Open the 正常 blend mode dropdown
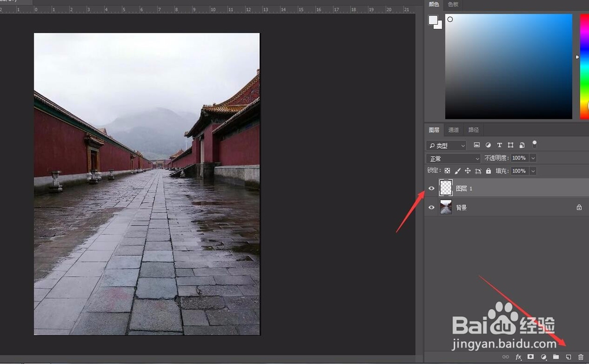The height and width of the screenshot is (364, 589). (x=454, y=158)
